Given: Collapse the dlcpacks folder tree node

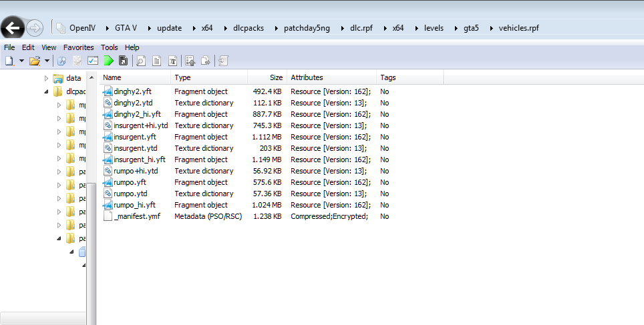Looking at the screenshot, I should pos(46,91).
